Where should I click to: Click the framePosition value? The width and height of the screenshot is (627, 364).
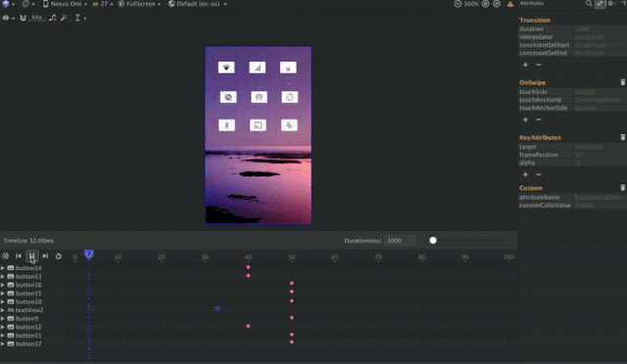coord(600,155)
